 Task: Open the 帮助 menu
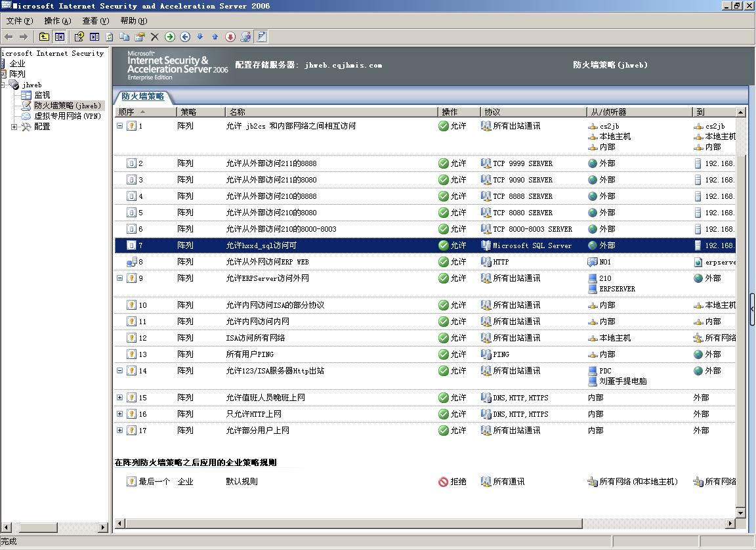click(134, 21)
